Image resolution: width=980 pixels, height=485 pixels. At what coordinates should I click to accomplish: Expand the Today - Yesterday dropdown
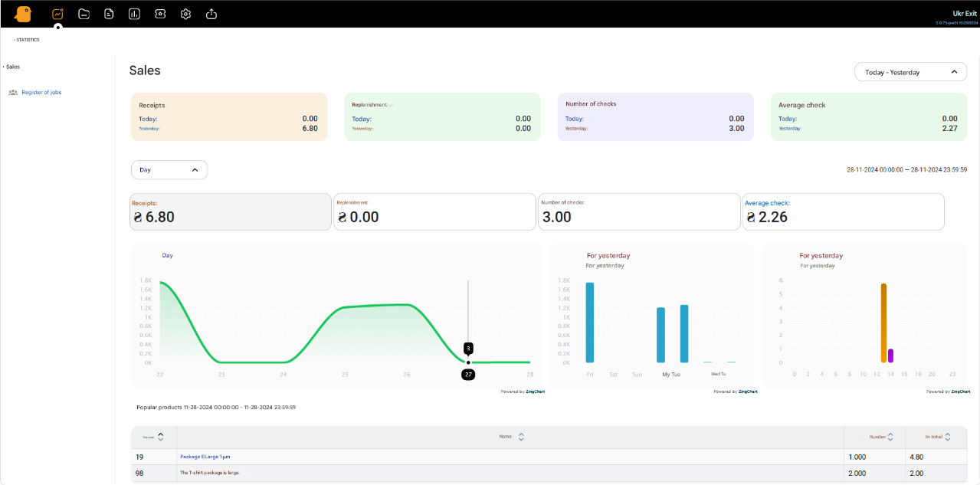tap(910, 72)
